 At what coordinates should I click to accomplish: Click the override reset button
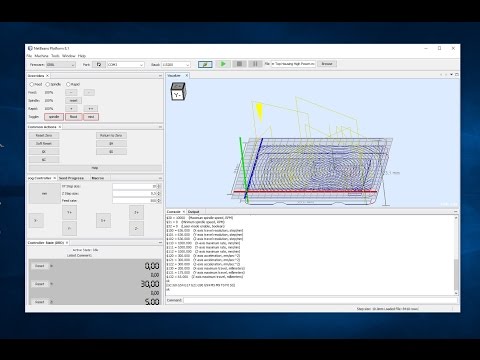[x=73, y=100]
